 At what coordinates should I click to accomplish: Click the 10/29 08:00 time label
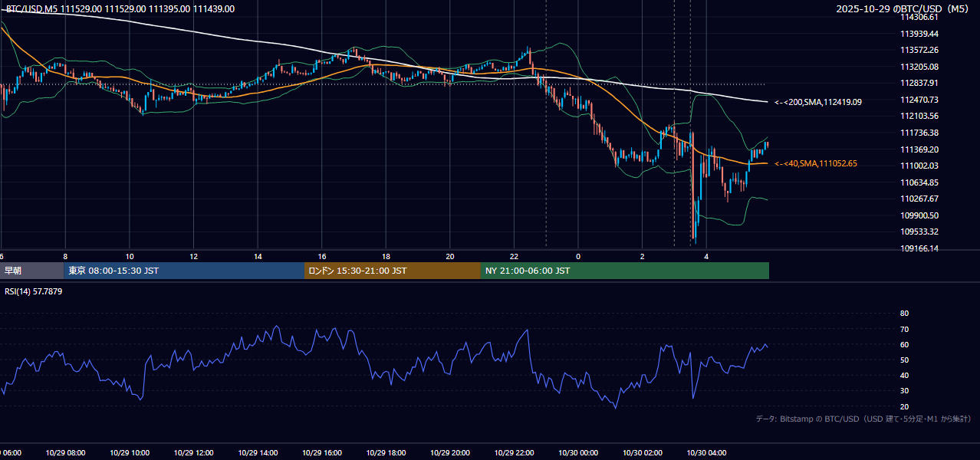(65, 453)
